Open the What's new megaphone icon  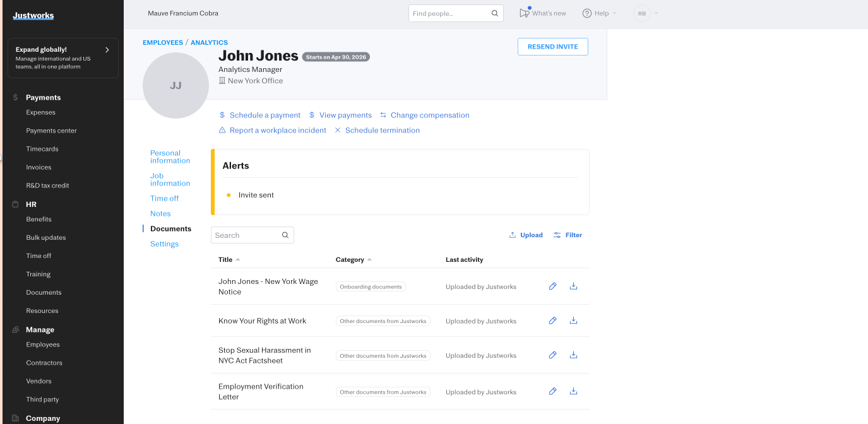[525, 13]
